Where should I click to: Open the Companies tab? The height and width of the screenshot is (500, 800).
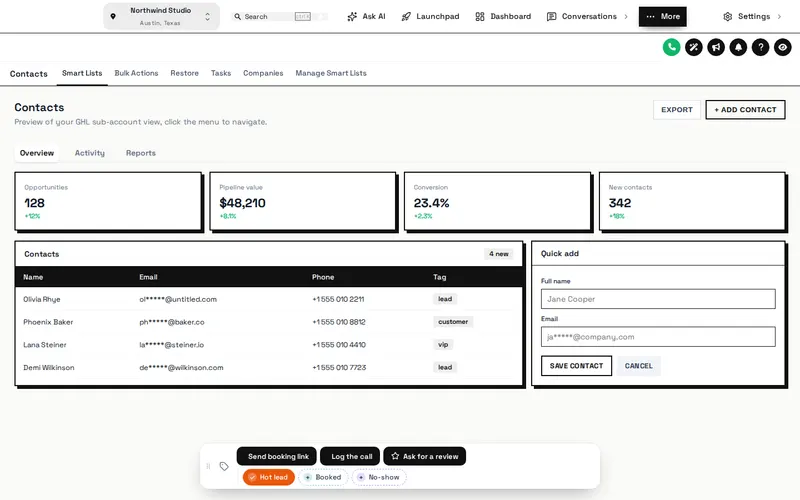(263, 73)
